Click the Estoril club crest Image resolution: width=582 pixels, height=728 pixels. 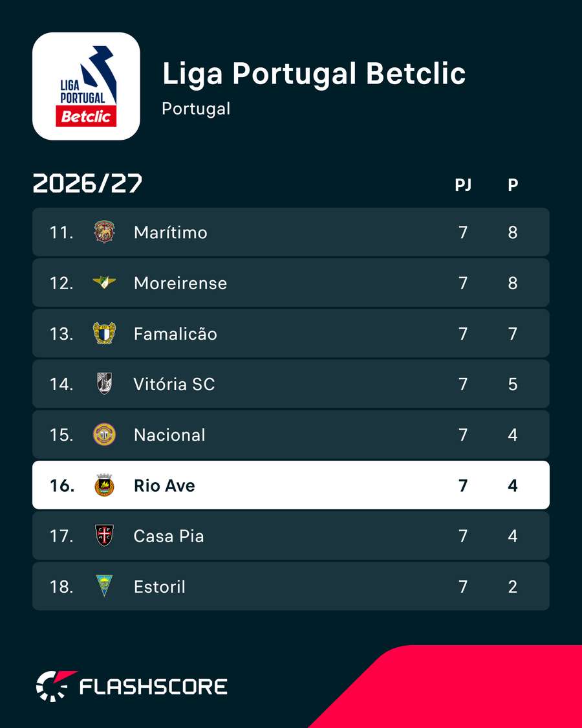click(x=104, y=586)
